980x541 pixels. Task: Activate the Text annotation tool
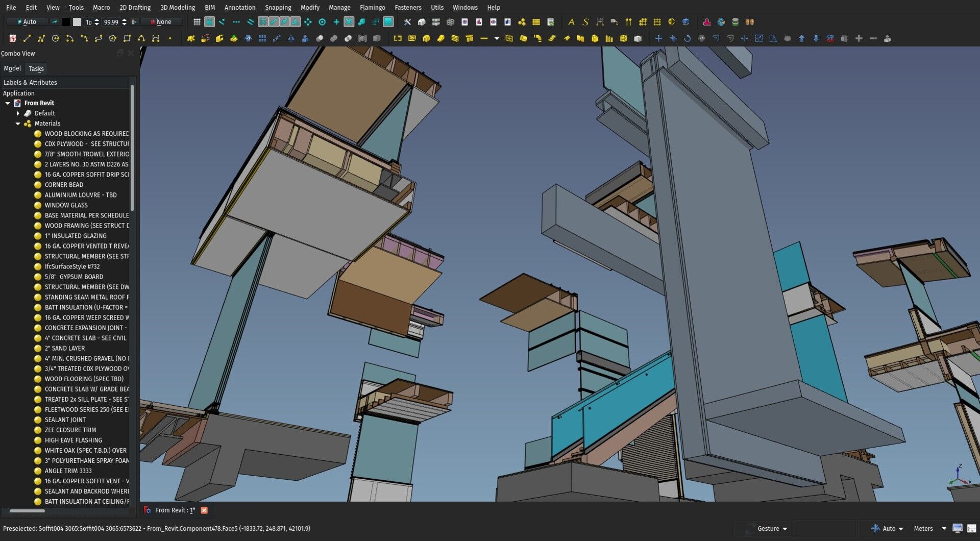point(572,22)
